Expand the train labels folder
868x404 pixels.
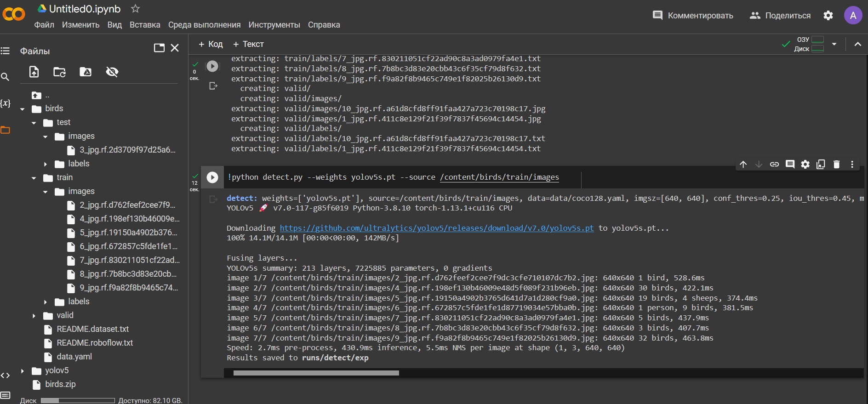click(46, 302)
